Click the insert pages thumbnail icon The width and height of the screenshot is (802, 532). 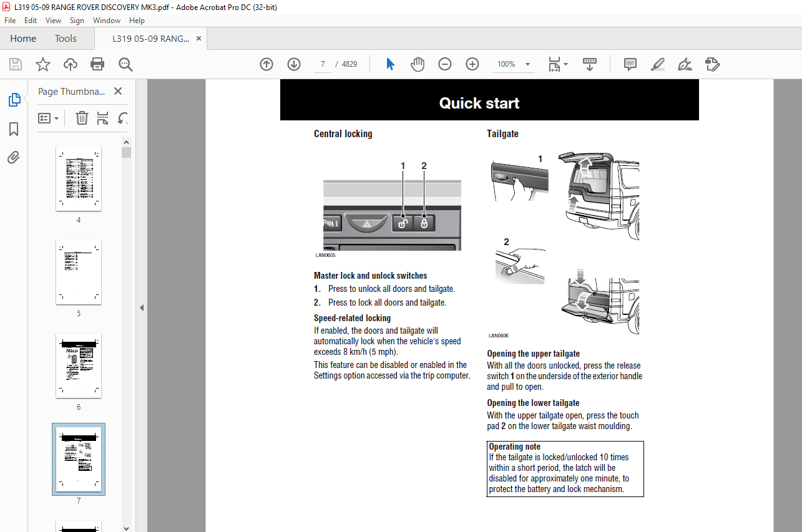tap(103, 118)
